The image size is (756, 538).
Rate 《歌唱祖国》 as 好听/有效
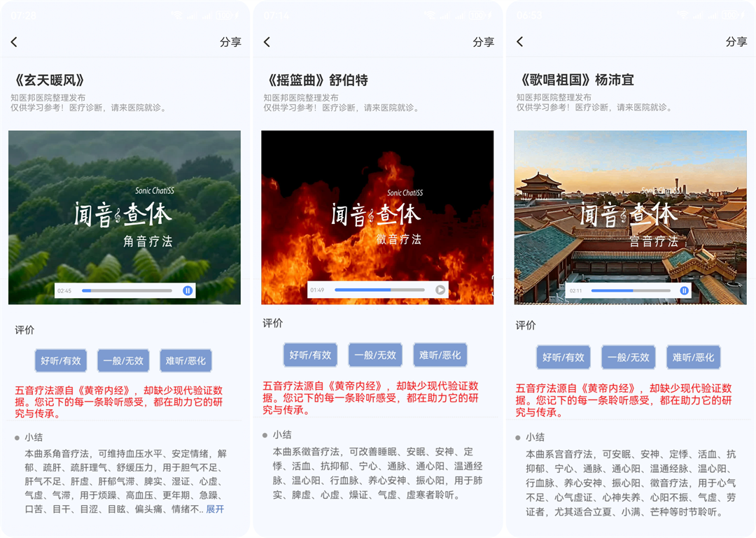point(563,358)
